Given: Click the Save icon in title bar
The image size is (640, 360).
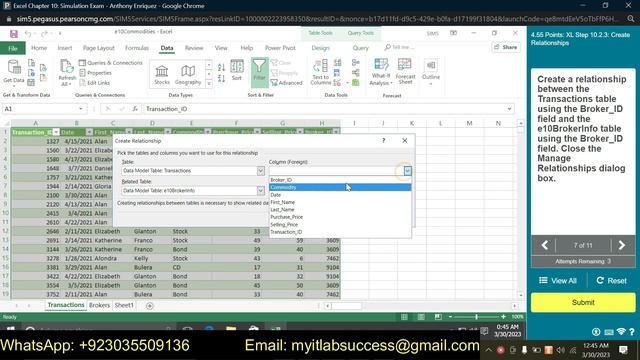Looking at the screenshot, I should tap(14, 33).
